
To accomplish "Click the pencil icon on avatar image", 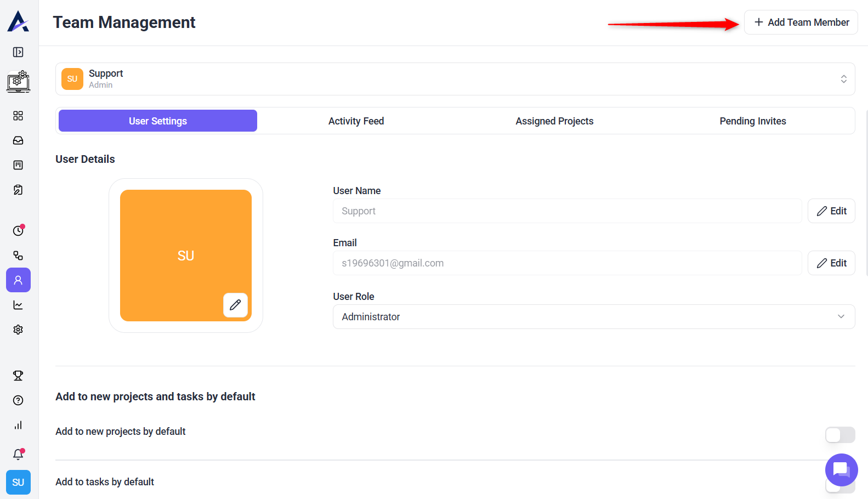I will 235,305.
